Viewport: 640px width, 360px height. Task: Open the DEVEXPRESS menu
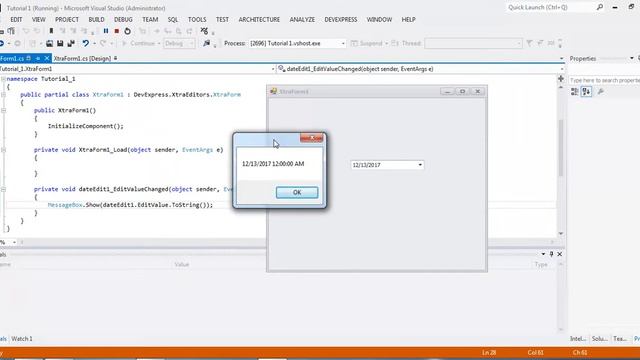341,20
